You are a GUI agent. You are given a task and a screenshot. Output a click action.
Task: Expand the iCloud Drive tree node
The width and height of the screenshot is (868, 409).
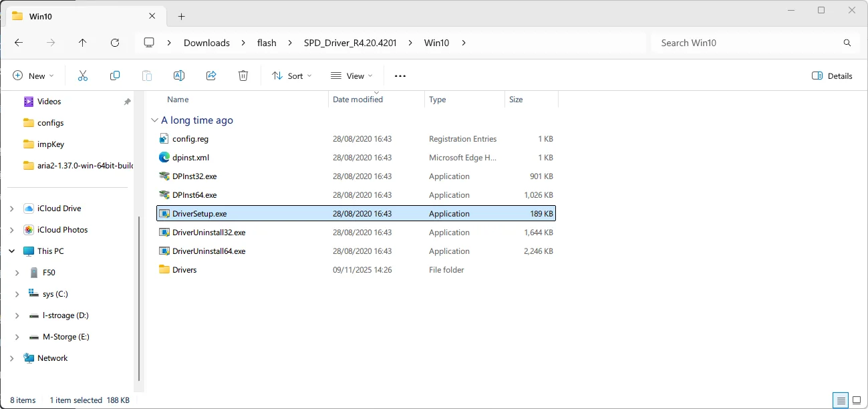(11, 209)
